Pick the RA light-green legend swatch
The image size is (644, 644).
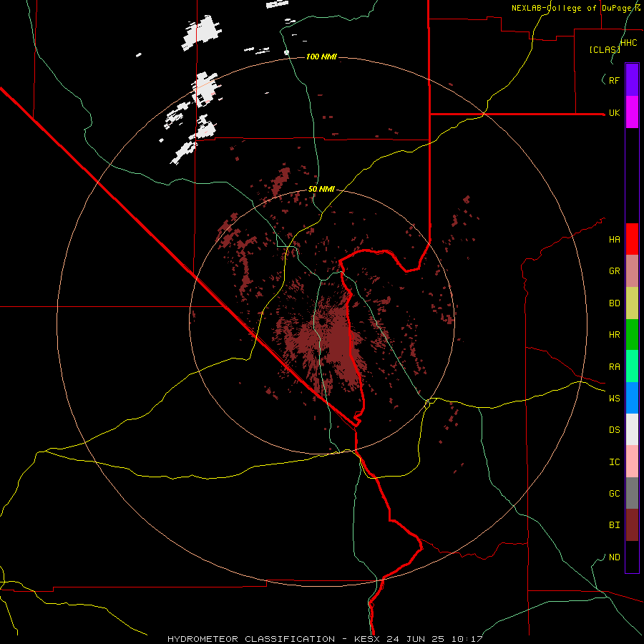pyautogui.click(x=632, y=366)
